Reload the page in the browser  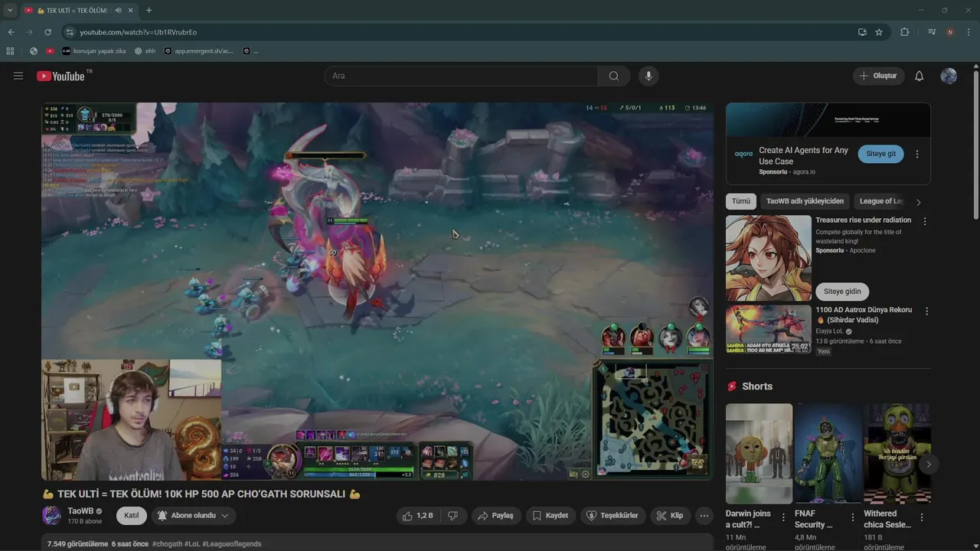pyautogui.click(x=47, y=32)
